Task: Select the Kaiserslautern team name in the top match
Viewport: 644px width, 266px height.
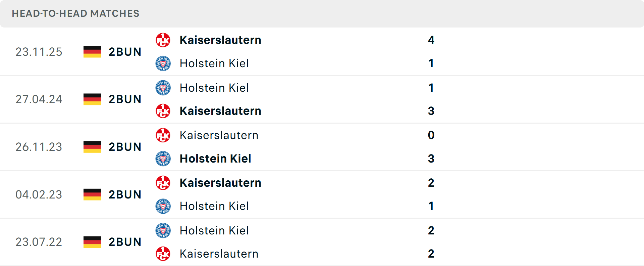Action: click(220, 40)
